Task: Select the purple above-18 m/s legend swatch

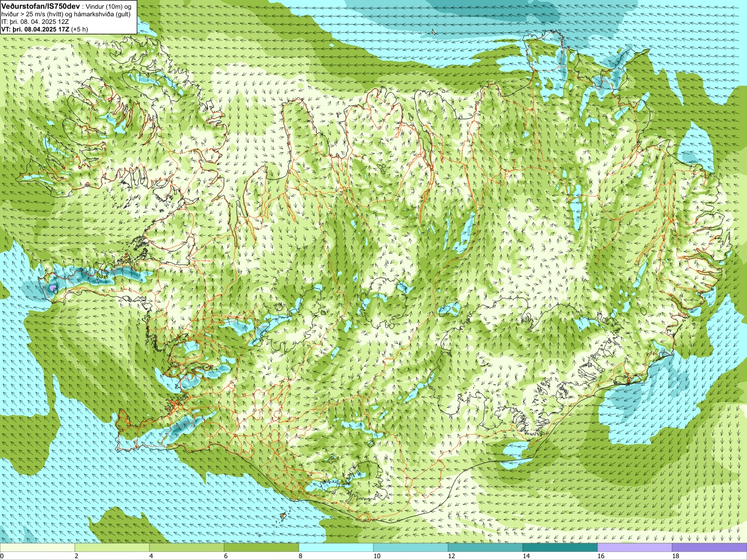Action: [710, 548]
